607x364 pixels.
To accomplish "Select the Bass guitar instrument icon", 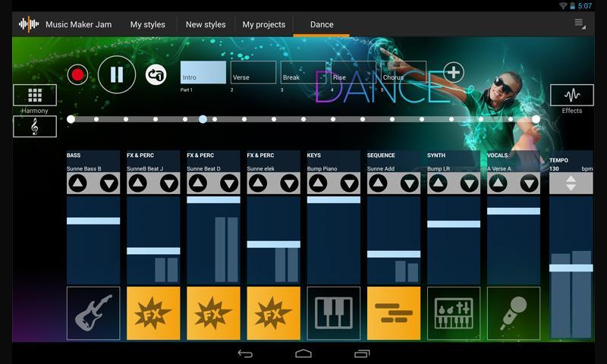I will (93, 313).
